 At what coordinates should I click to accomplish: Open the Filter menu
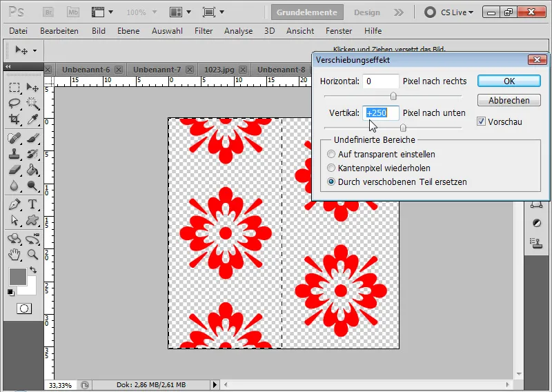204,31
